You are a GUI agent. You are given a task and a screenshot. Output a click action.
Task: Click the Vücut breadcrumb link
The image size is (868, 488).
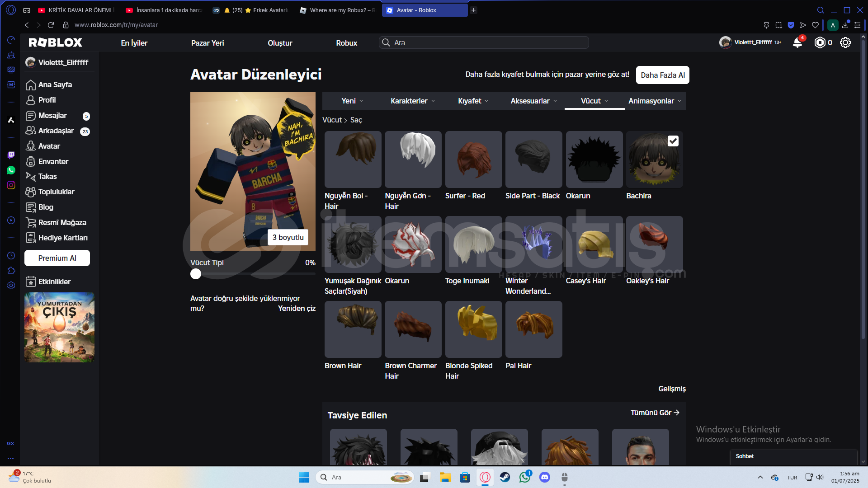[x=332, y=120]
